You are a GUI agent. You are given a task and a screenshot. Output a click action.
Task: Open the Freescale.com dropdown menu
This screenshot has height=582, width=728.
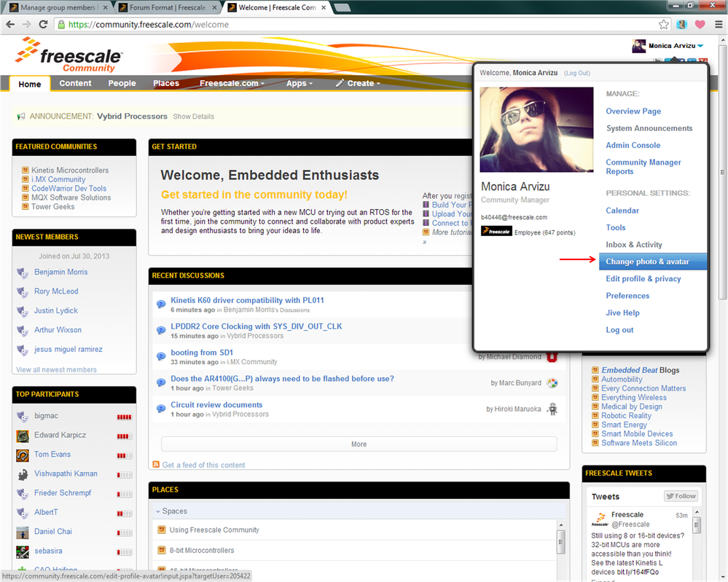click(232, 83)
